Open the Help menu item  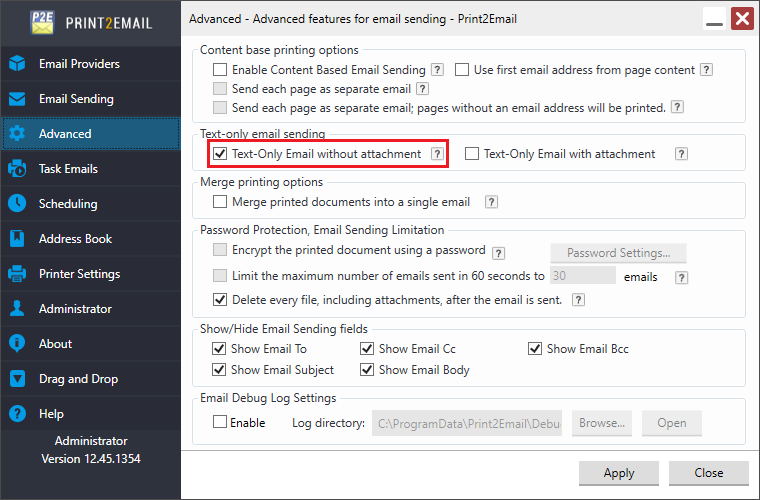pyautogui.click(x=51, y=414)
